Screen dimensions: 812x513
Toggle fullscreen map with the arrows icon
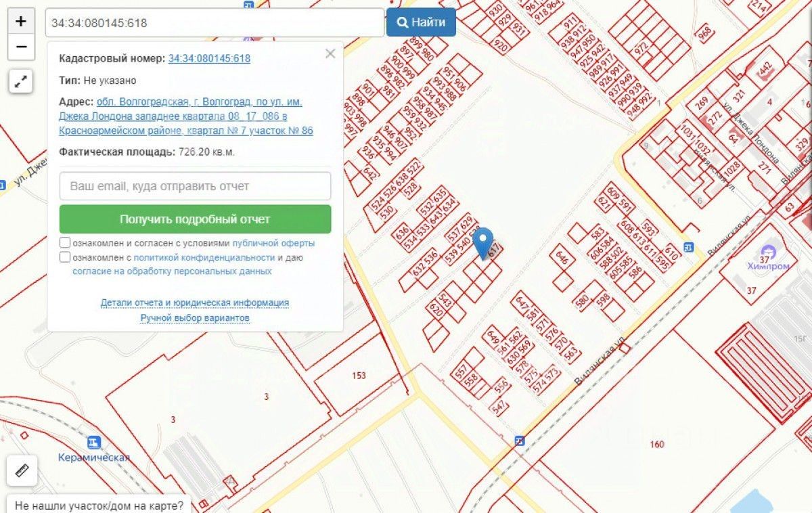click(21, 82)
